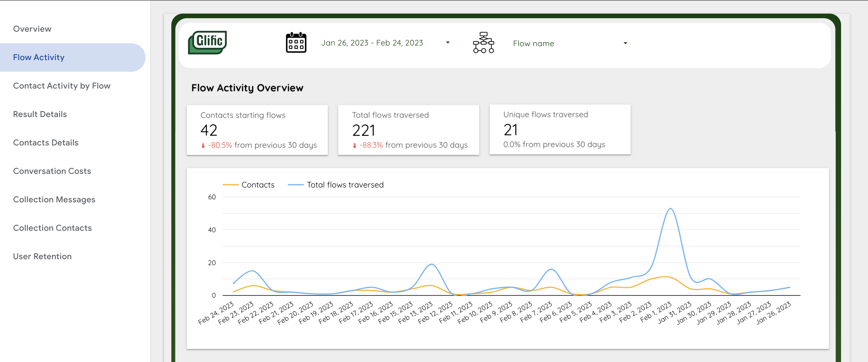Screen dimensions: 868x362
Task: Click the calendar icon
Action: click(x=296, y=42)
